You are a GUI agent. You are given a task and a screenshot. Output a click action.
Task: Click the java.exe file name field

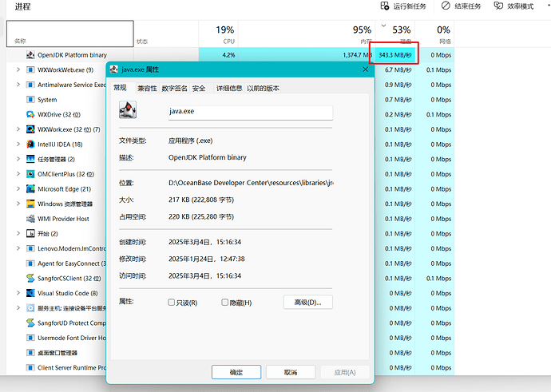(251, 113)
